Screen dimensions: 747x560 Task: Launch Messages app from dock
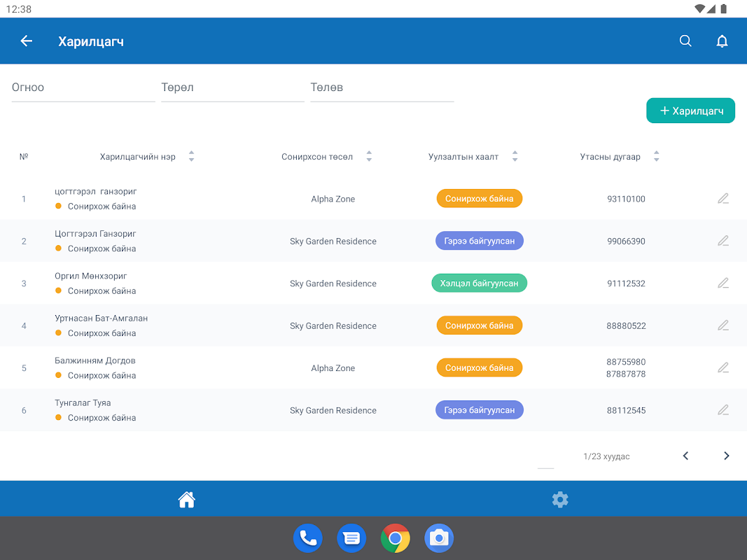pos(351,538)
